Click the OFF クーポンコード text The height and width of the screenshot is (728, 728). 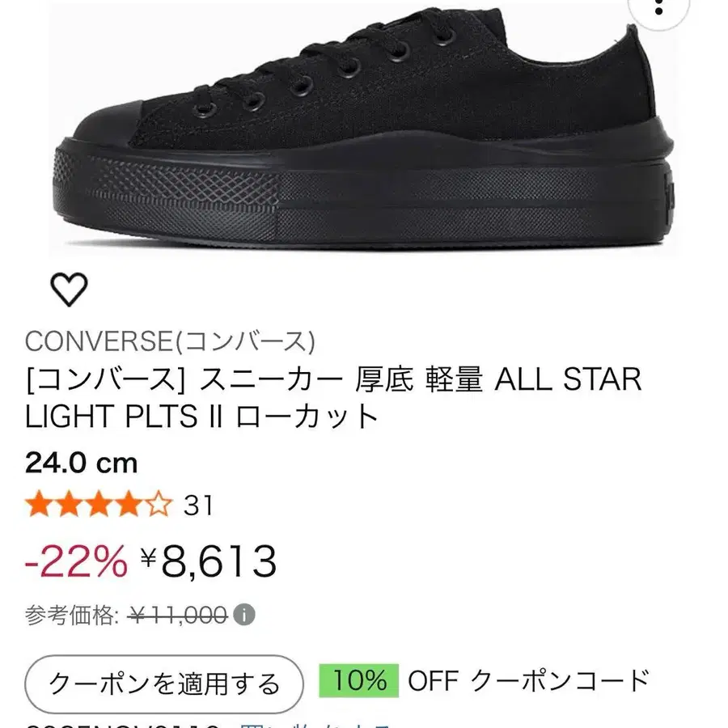527,681
